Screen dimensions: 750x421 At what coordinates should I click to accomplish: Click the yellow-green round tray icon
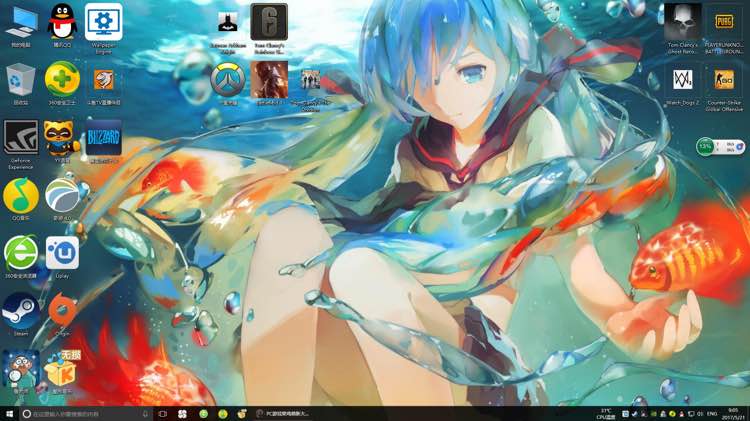click(672, 414)
